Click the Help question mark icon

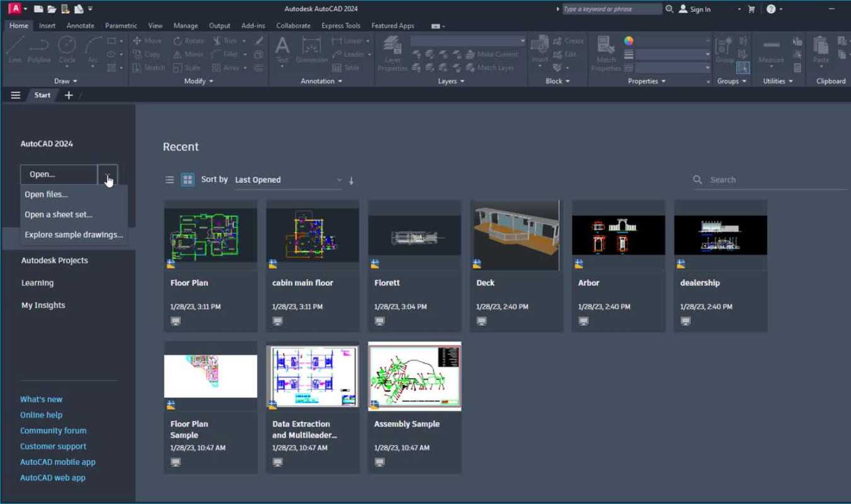tap(771, 9)
